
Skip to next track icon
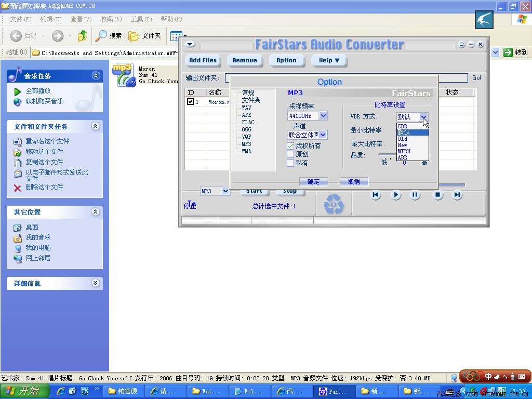[457, 195]
